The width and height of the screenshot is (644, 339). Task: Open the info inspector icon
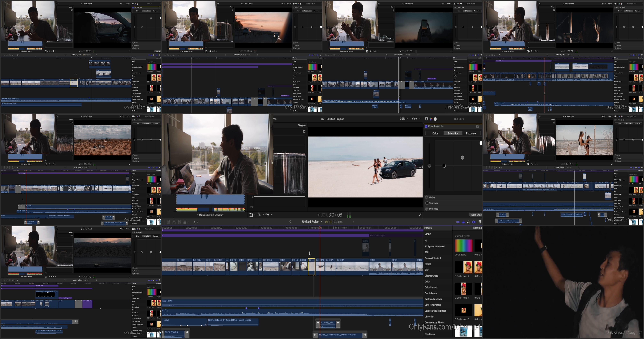click(435, 119)
